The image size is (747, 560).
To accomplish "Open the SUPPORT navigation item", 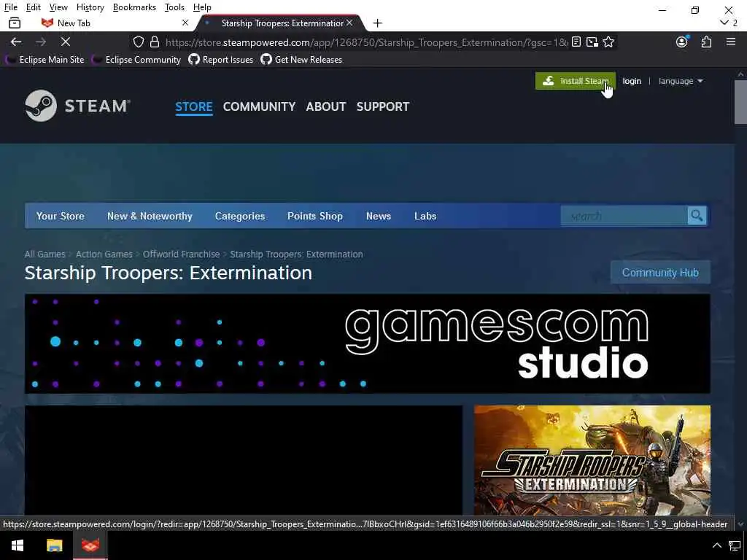I will (x=382, y=106).
